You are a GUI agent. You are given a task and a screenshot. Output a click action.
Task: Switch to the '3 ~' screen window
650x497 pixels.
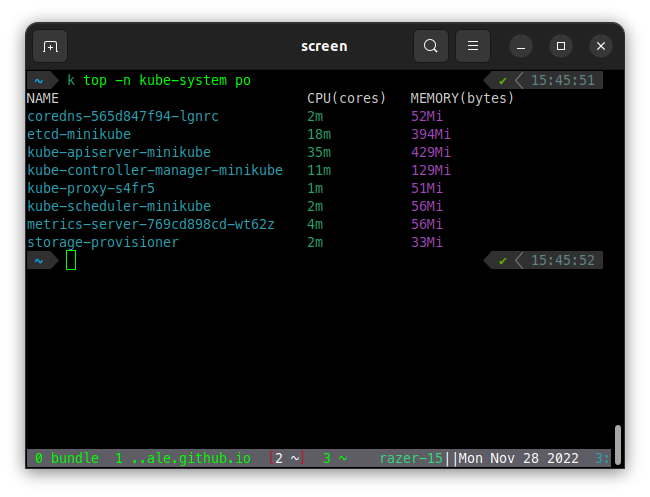coord(335,458)
